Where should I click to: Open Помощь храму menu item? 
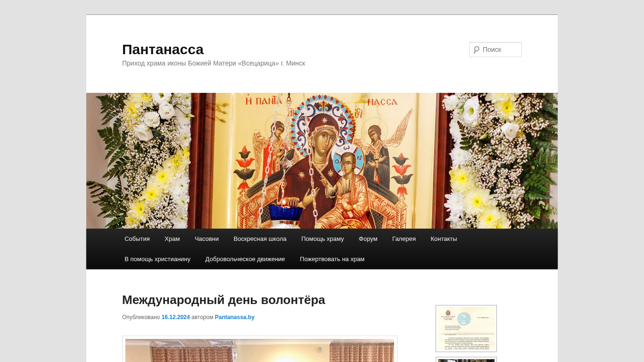tap(322, 239)
